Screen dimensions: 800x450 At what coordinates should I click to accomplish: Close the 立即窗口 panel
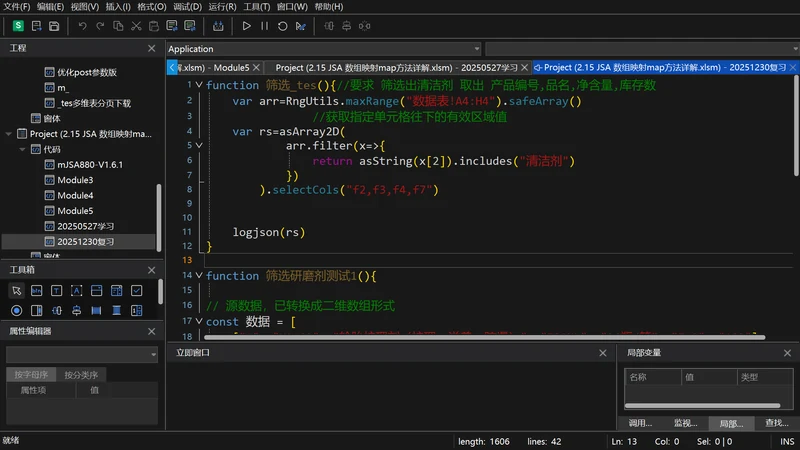(603, 353)
